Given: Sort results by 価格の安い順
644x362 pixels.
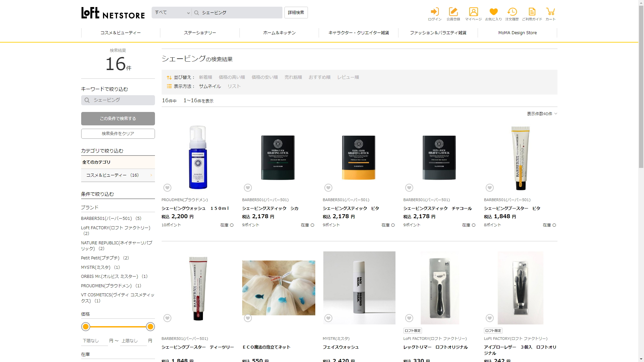Looking at the screenshot, I should tap(265, 77).
